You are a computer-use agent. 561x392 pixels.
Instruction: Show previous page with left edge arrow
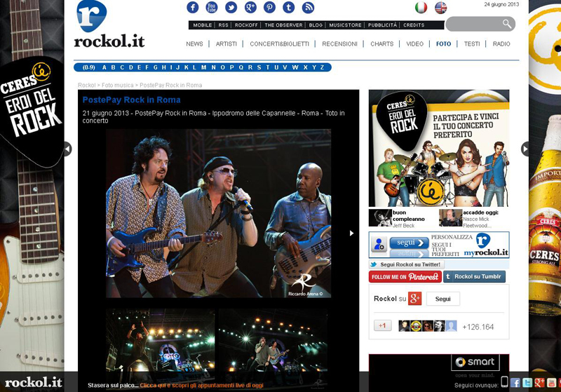pos(67,149)
